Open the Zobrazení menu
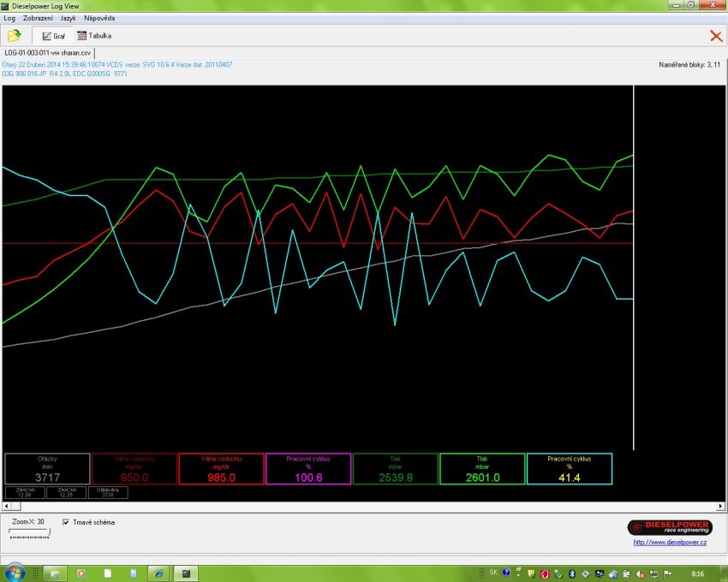This screenshot has height=582, width=728. pyautogui.click(x=38, y=18)
